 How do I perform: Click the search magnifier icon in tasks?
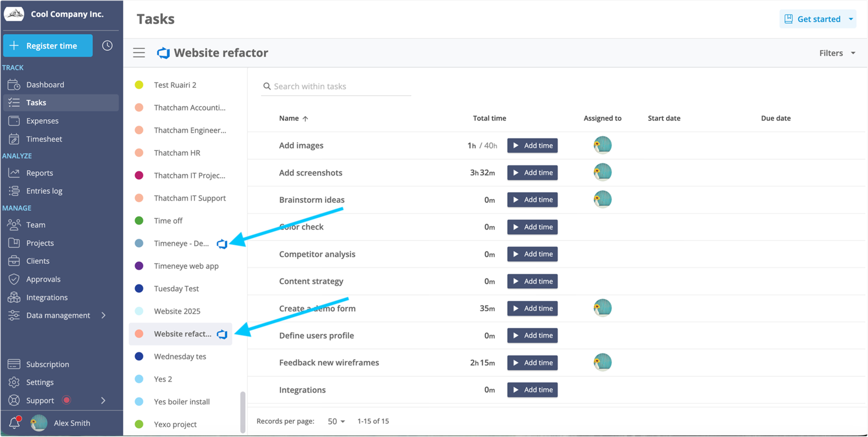(267, 86)
